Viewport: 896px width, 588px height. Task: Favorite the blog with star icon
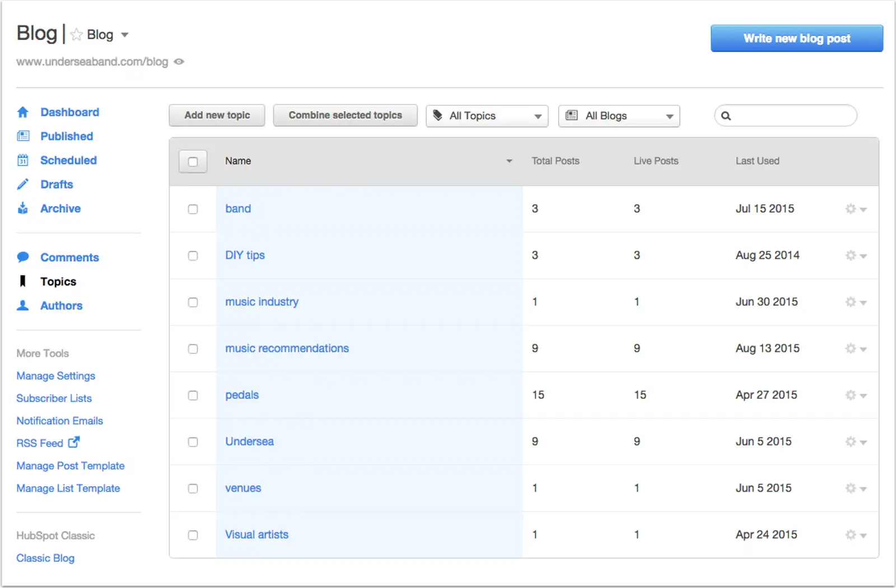click(77, 35)
